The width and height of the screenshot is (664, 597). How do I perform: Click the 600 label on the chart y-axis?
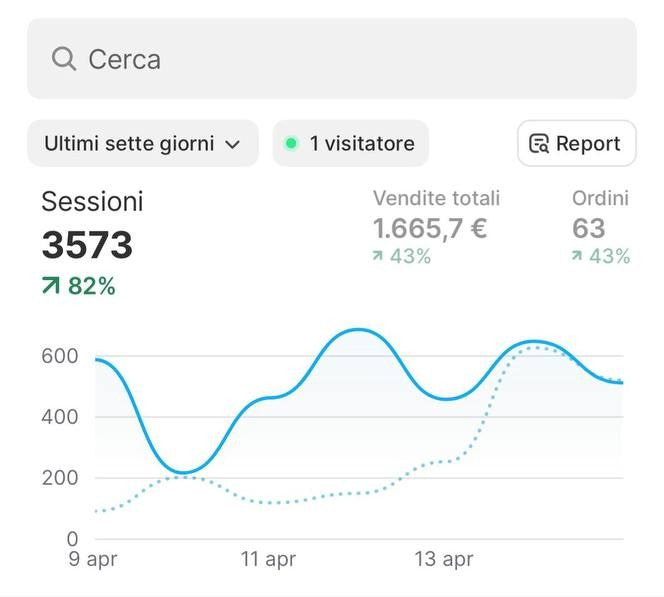(59, 357)
